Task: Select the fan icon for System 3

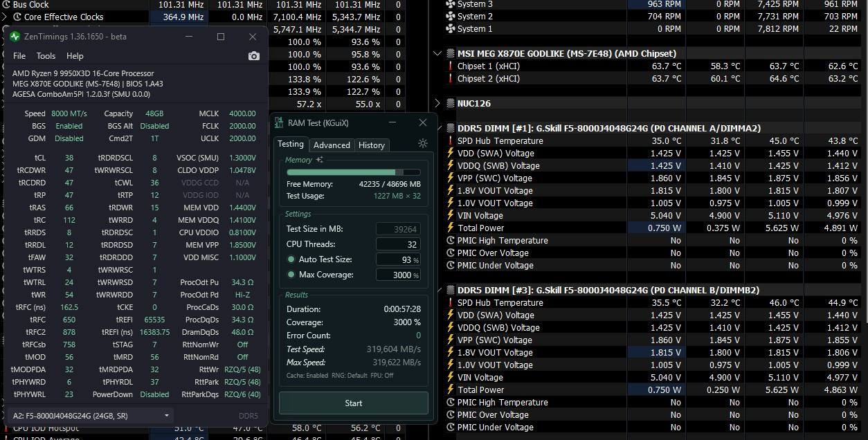Action: (451, 4)
